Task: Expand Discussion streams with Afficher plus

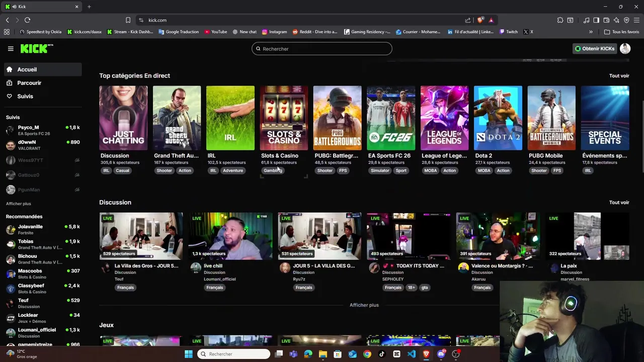Action: (x=364, y=305)
